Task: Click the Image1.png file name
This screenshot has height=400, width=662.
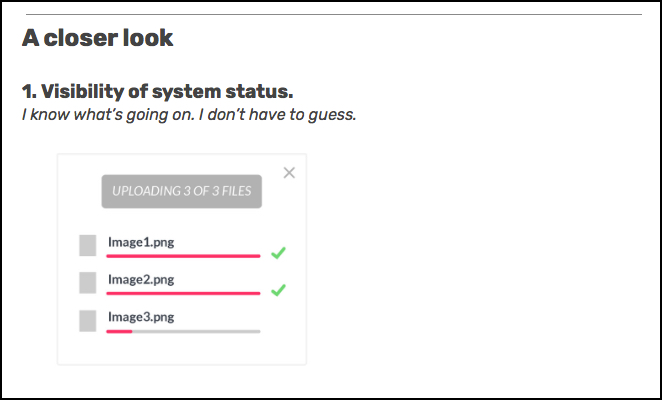Action: (x=141, y=242)
